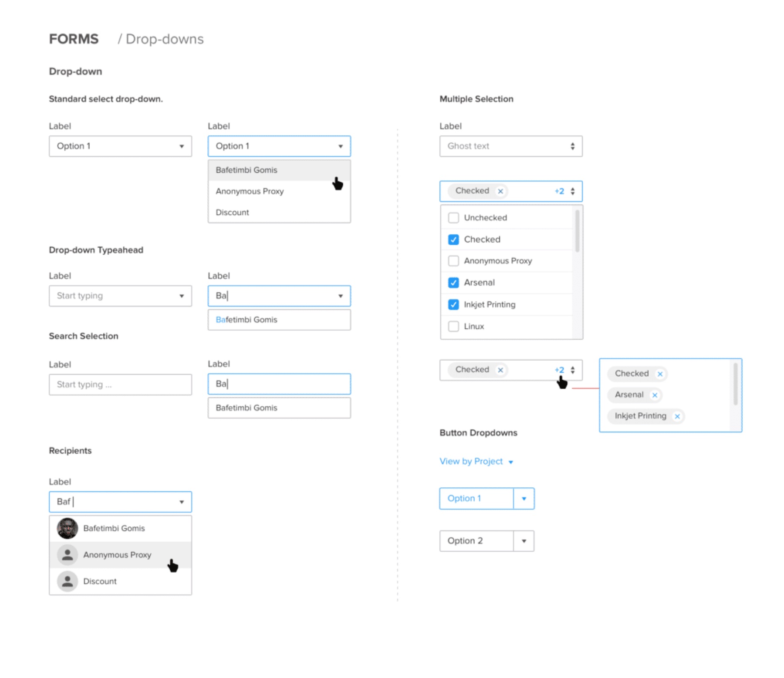Untick the Inkjet Printing checkbox
The image size is (784, 678).
click(453, 304)
